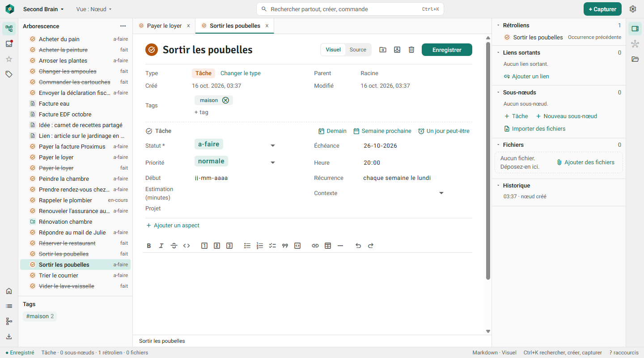Screen dimensions: 644x358
Task: Insert a table in the editor
Action: click(328, 246)
